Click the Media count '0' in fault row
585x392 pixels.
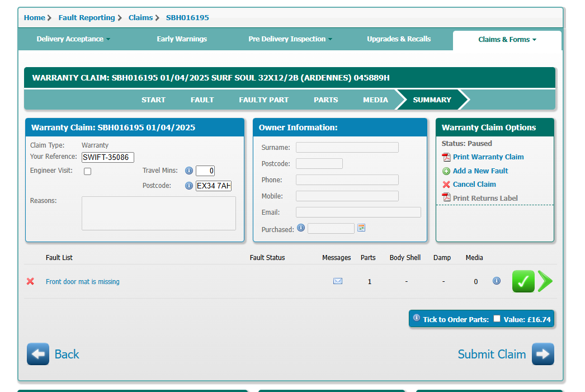(476, 282)
